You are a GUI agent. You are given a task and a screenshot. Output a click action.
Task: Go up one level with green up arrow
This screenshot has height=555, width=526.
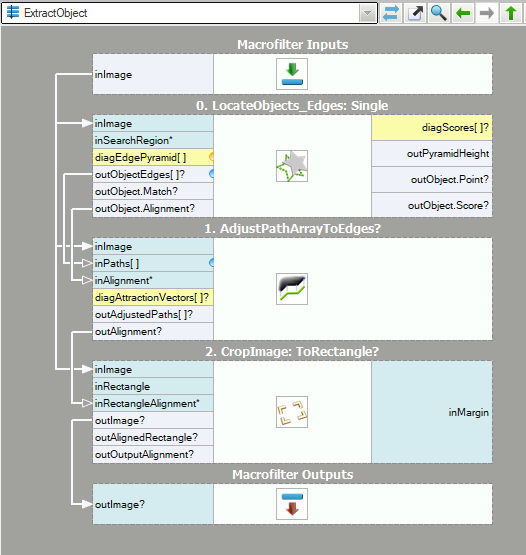pos(510,13)
